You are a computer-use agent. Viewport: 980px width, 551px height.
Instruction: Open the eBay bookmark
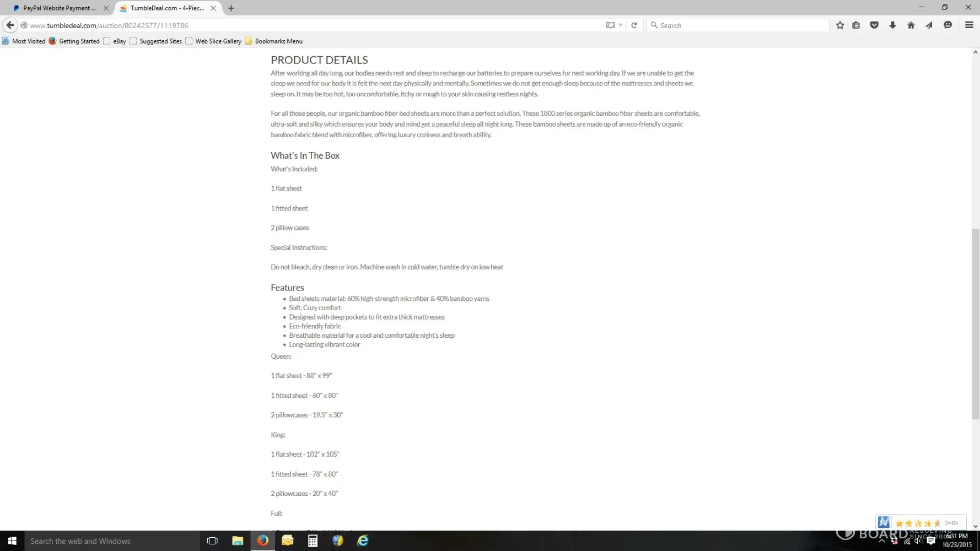tap(115, 41)
